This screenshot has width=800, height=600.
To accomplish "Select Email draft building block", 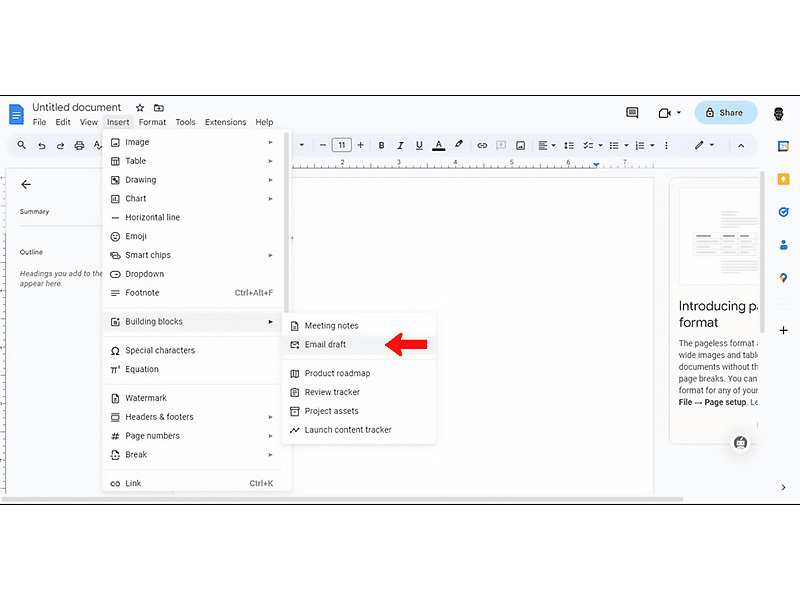I will click(x=359, y=344).
